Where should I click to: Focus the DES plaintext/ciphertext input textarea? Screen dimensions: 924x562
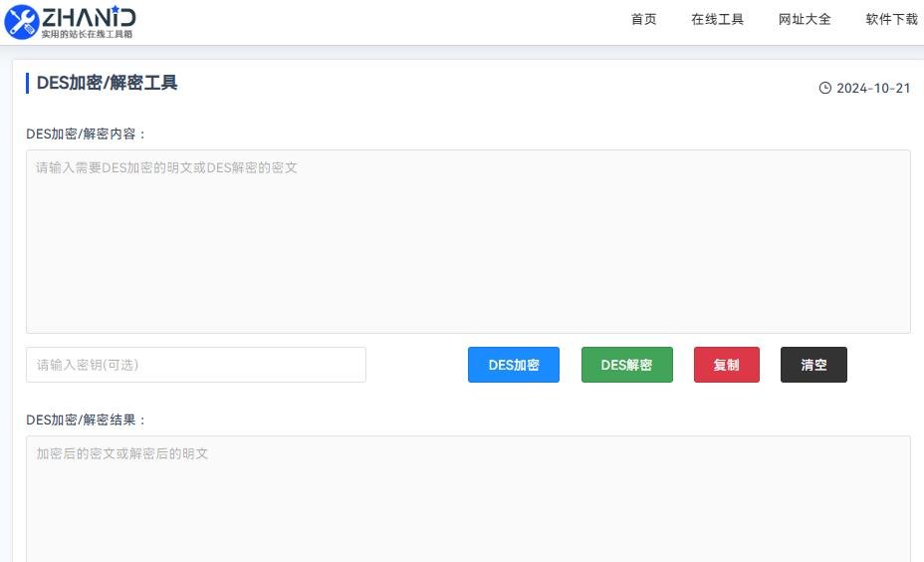468,241
